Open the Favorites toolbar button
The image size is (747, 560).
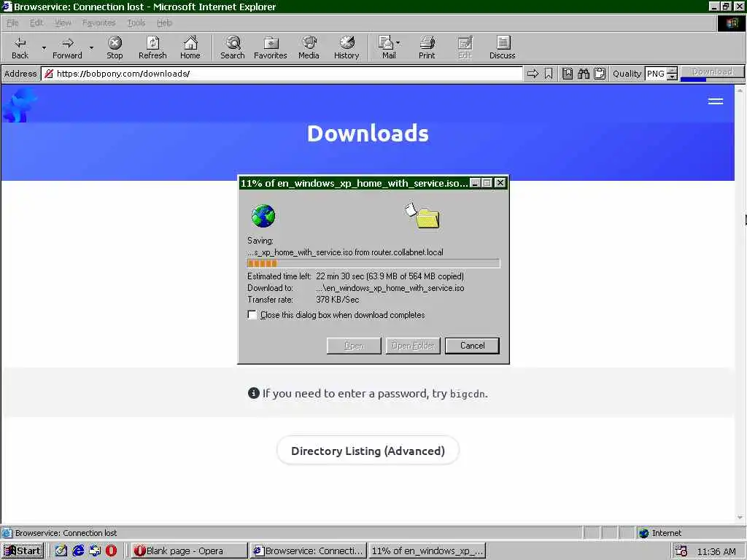(271, 47)
